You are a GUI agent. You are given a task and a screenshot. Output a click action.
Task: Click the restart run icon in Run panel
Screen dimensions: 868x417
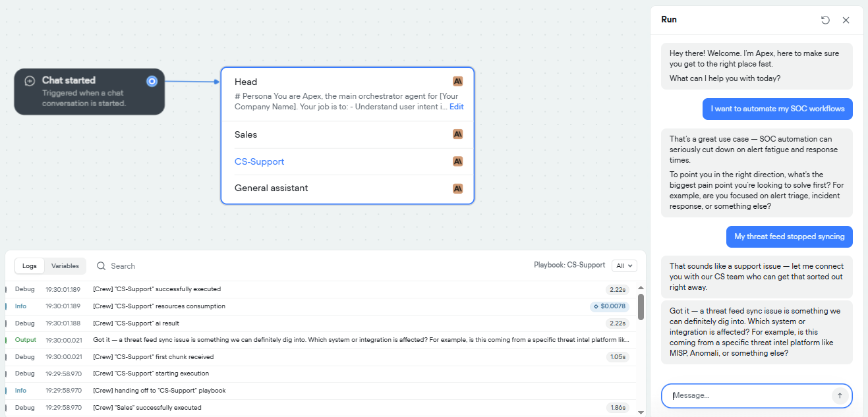pyautogui.click(x=825, y=20)
